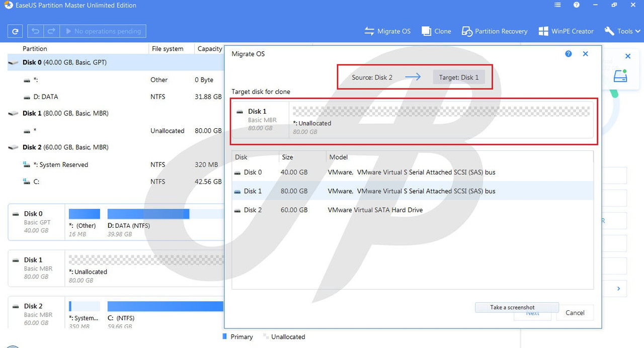Select Disk 0 (40.00 GB, Basic, GPT) row
Screen dimensions: 644x348
click(115, 62)
